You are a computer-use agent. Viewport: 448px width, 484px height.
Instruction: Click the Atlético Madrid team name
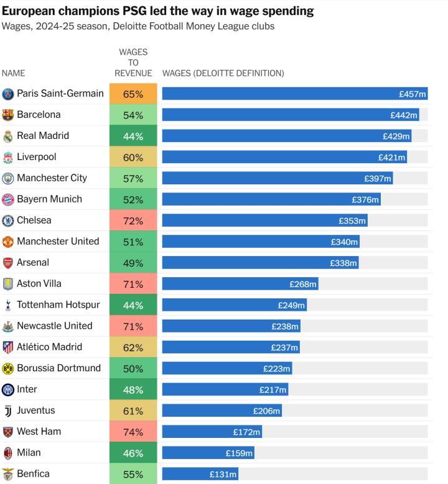[49, 346]
